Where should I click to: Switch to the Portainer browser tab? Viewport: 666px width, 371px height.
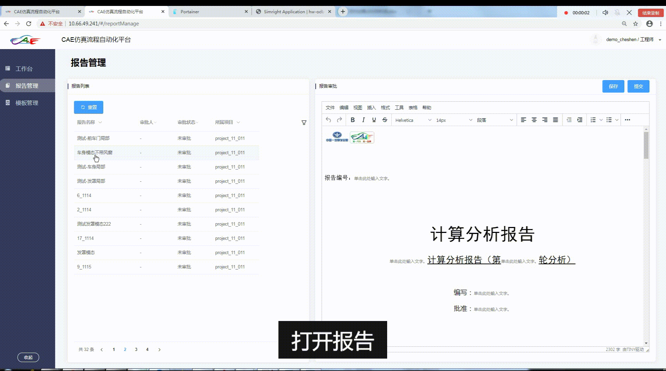pyautogui.click(x=210, y=12)
